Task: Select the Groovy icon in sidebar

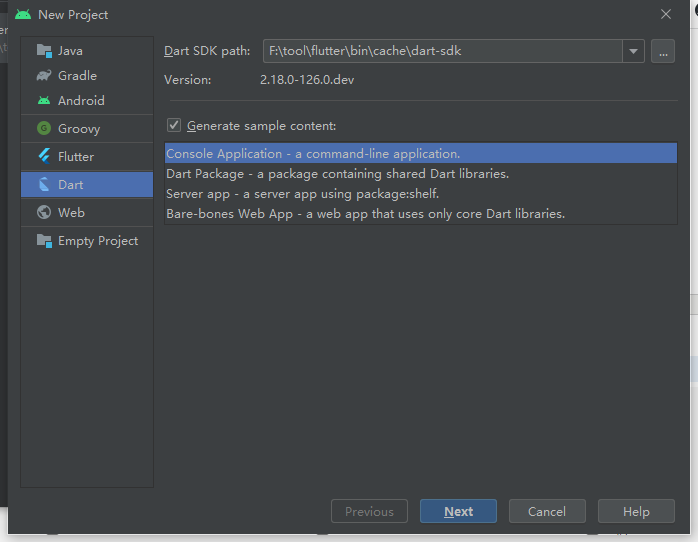Action: click(44, 128)
